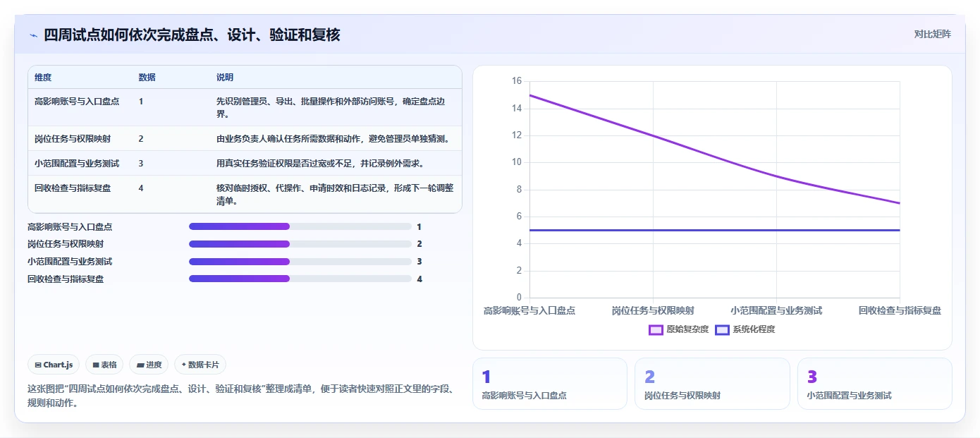Click progress bar for 小范围配置与业务测试
The height and width of the screenshot is (438, 980).
click(x=300, y=261)
